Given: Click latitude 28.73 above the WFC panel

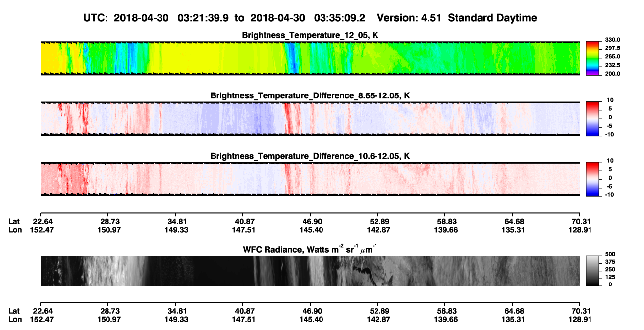Looking at the screenshot, I should 109,222.
